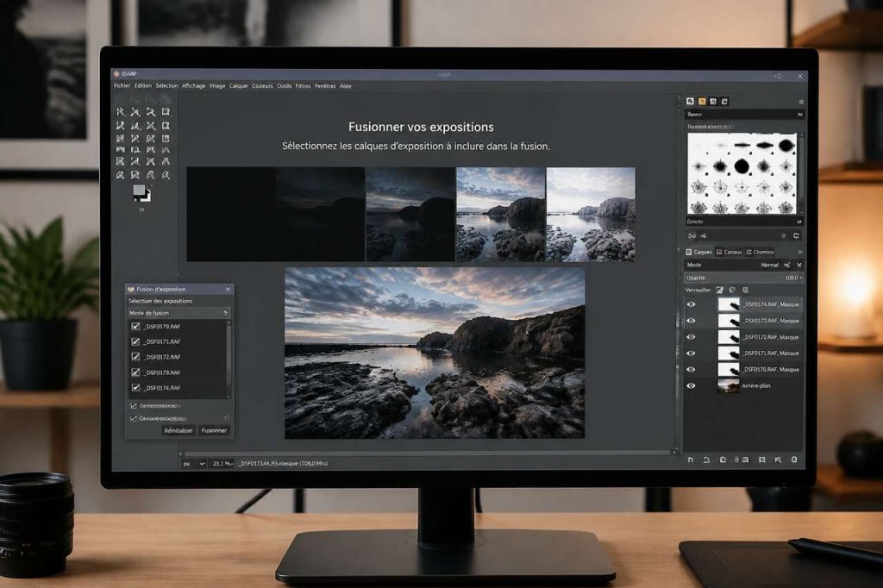Open the Calques dock configuration menu
Screen dimensions: 883x588
pyautogui.click(x=800, y=252)
